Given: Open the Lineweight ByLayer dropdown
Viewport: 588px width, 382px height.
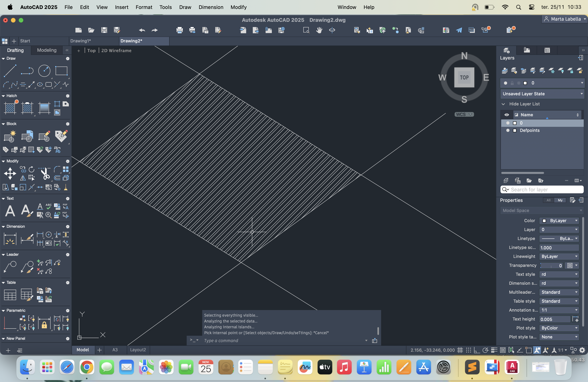Looking at the screenshot, I should click(x=559, y=256).
